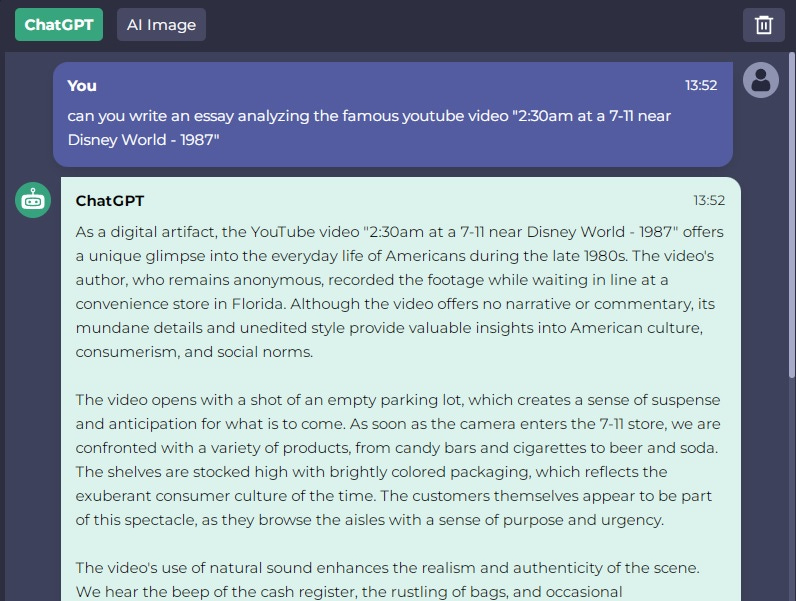Open the AI Image tab
The height and width of the screenshot is (601, 796).
coord(161,24)
